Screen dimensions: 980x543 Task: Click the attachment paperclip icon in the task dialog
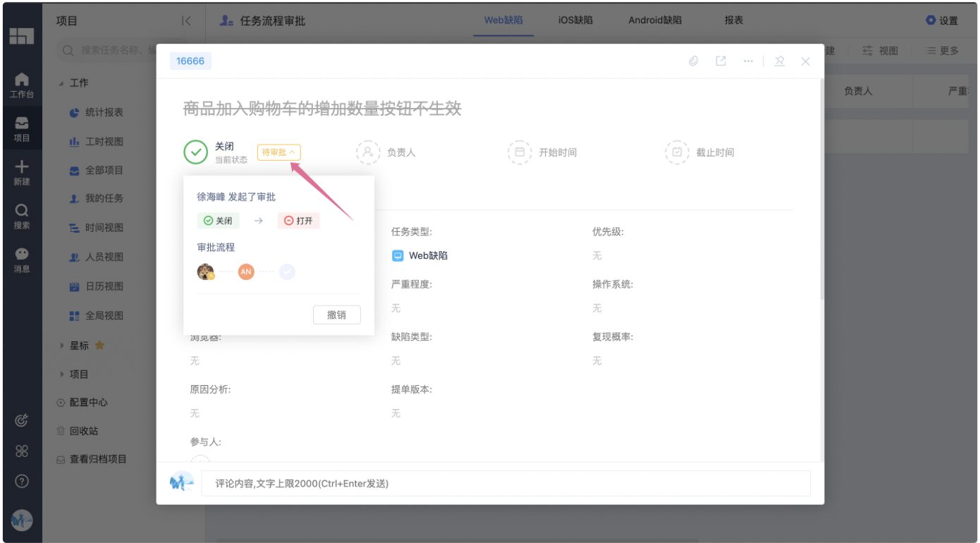coord(694,61)
